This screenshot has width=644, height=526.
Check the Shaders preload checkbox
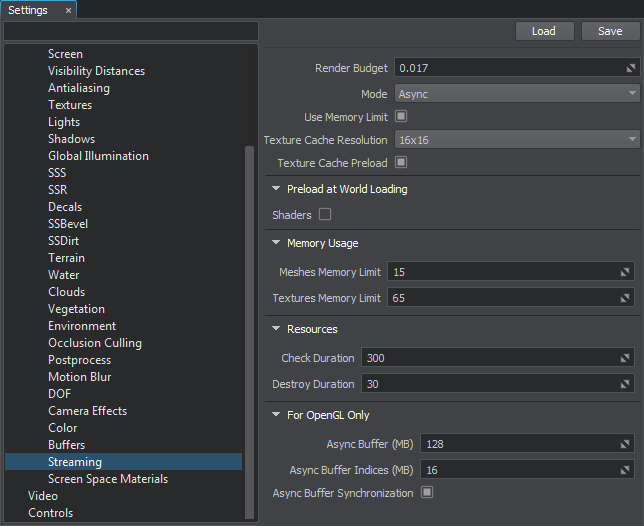coord(324,215)
